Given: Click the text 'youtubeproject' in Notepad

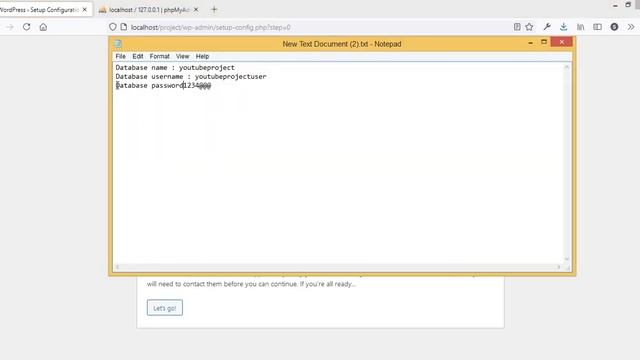Looking at the screenshot, I should click(x=207, y=67).
